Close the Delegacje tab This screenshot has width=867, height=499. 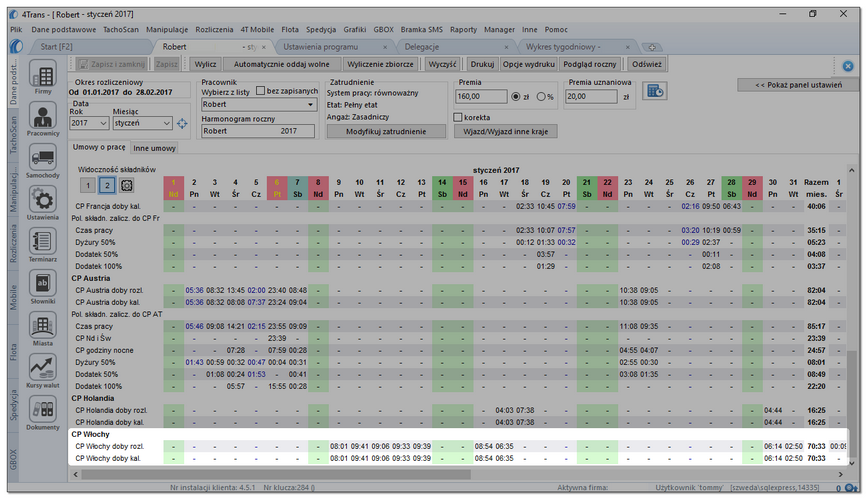[506, 48]
